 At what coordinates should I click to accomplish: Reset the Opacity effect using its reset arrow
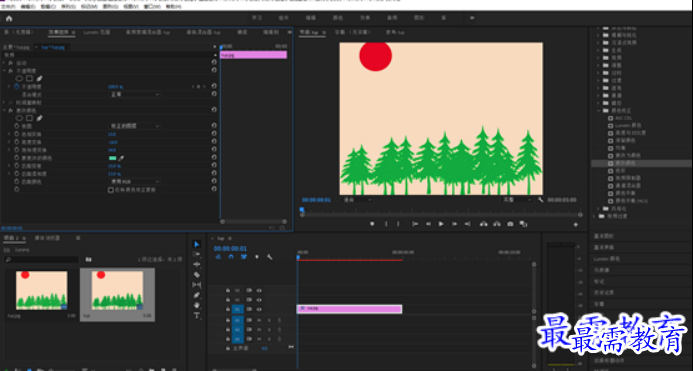tap(214, 70)
